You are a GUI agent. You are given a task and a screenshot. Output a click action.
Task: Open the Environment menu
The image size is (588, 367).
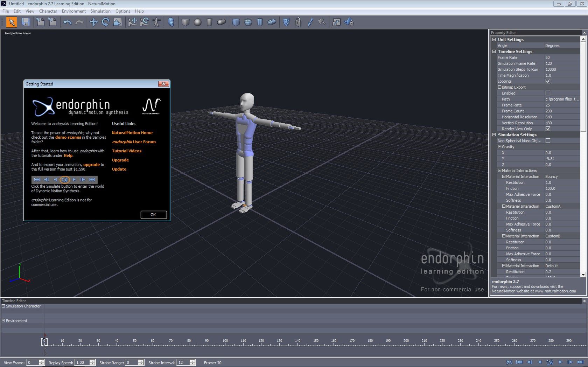click(x=74, y=11)
